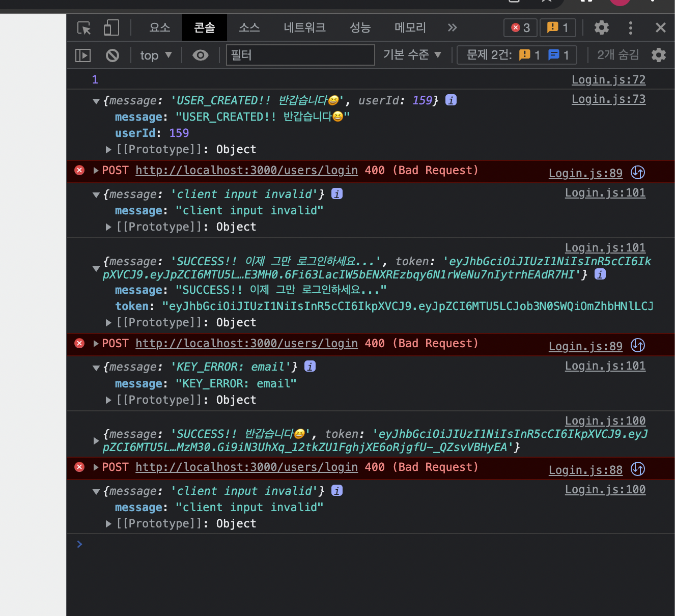Click info icon beside userId: 159 object
This screenshot has height=616, width=675.
451,100
